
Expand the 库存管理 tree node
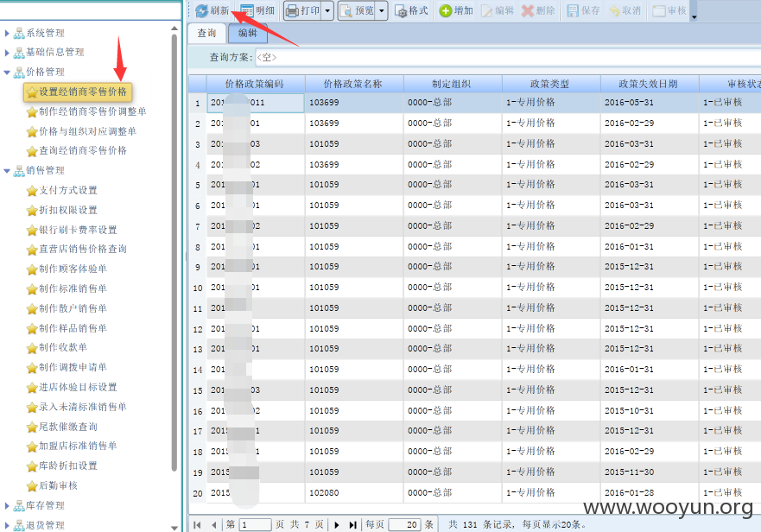(7, 506)
